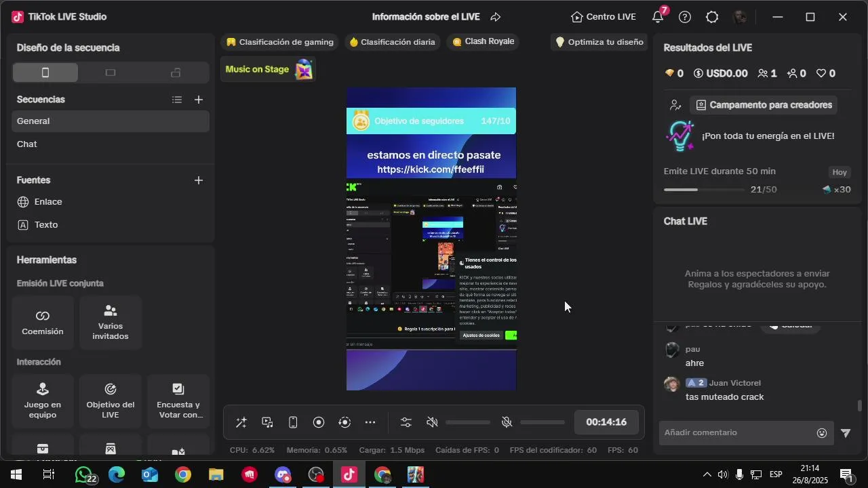
Task: Click the USD0.00 earnings value
Action: [720, 73]
